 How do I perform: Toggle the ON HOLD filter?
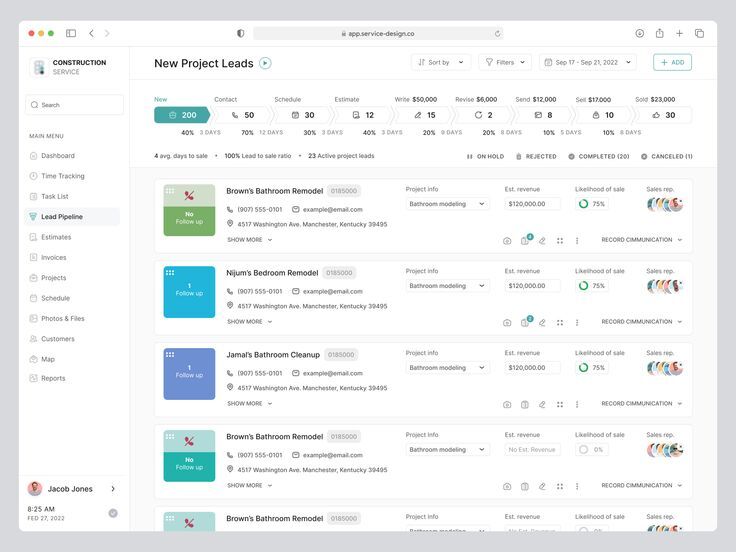point(485,156)
